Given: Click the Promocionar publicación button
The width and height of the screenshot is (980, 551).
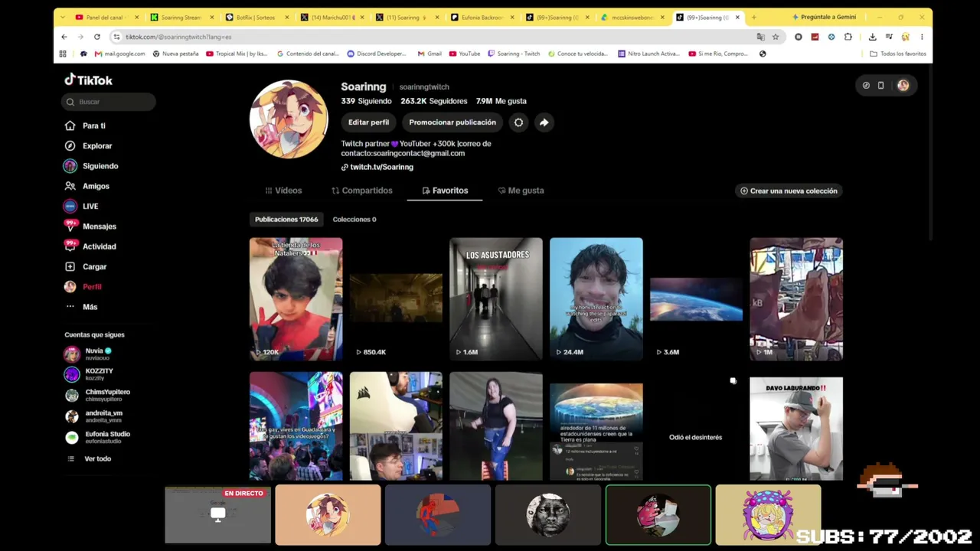Looking at the screenshot, I should (x=452, y=122).
